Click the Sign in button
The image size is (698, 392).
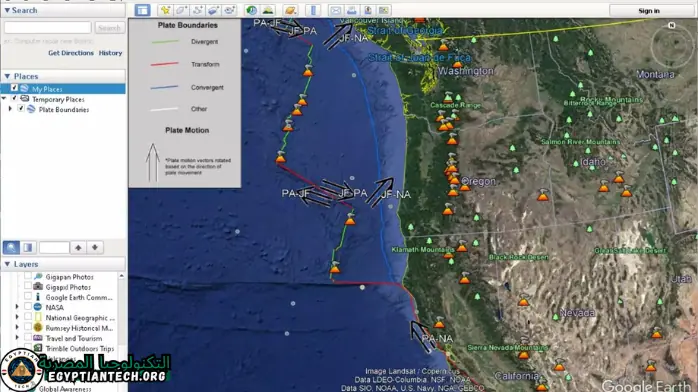coord(649,11)
